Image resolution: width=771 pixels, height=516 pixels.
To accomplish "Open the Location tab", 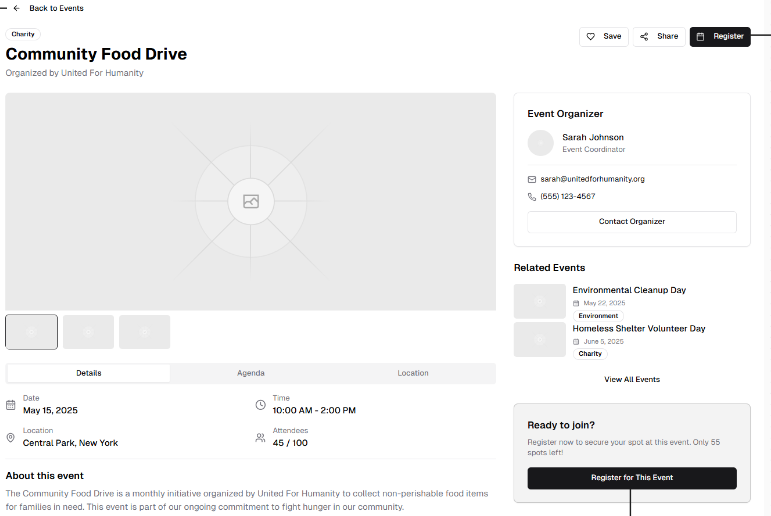I will tap(413, 373).
